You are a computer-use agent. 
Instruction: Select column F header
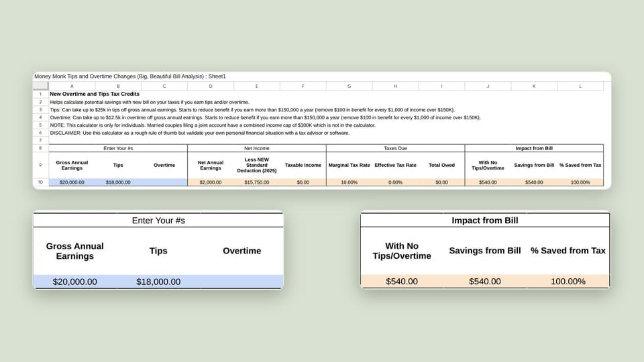(x=303, y=86)
